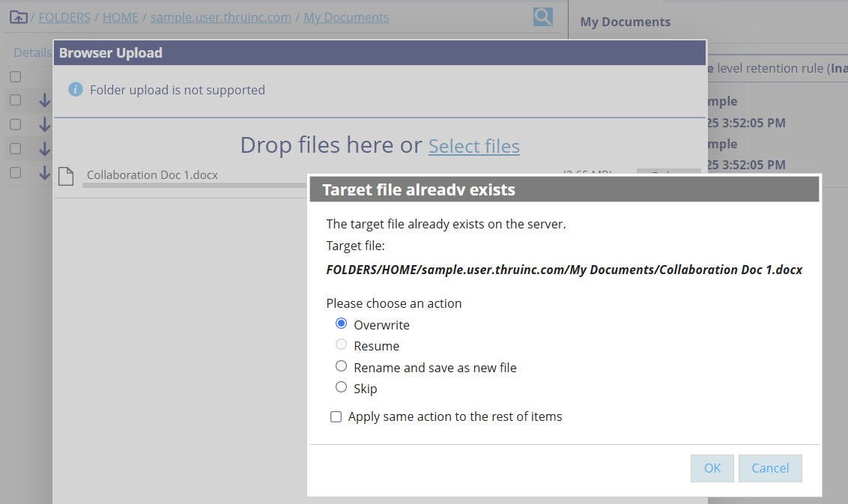This screenshot has height=504, width=848.
Task: Navigate to HOME breadcrumb link
Action: 121,17
